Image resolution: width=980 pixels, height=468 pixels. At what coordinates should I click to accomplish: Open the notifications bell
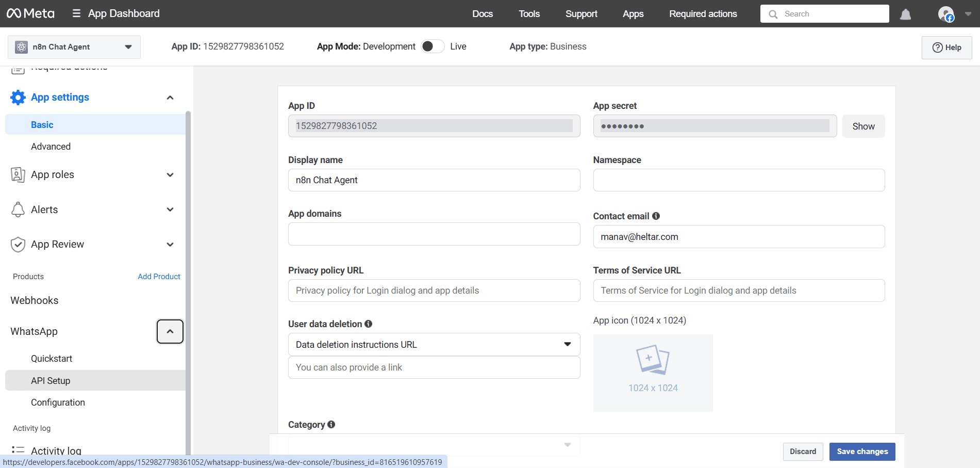tap(905, 14)
